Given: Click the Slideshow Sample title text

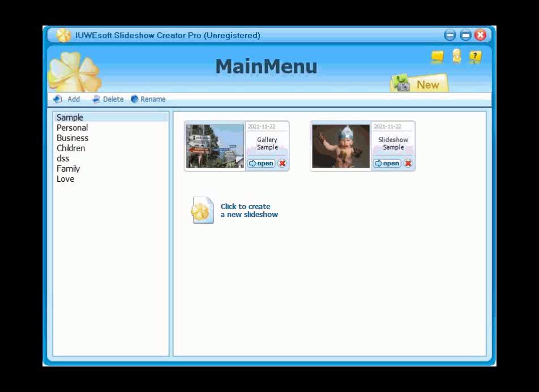Looking at the screenshot, I should point(393,143).
